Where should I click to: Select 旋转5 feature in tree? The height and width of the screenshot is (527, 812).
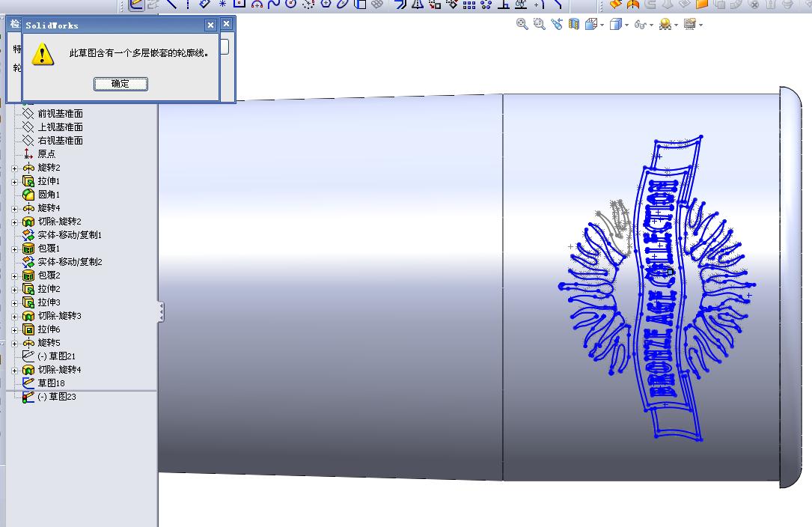click(49, 343)
